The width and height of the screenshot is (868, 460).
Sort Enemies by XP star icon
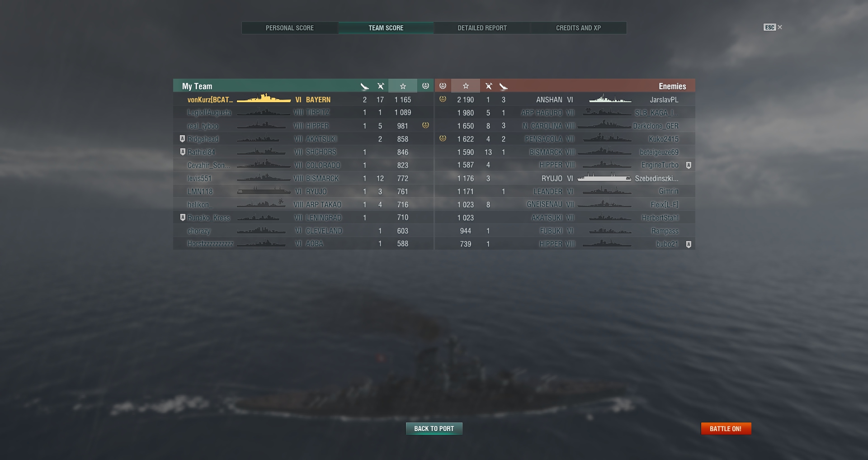466,86
